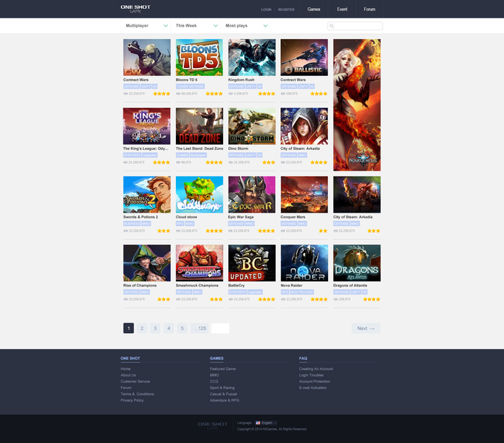Go to page 1
This screenshot has height=443, width=504.
[x=129, y=328]
